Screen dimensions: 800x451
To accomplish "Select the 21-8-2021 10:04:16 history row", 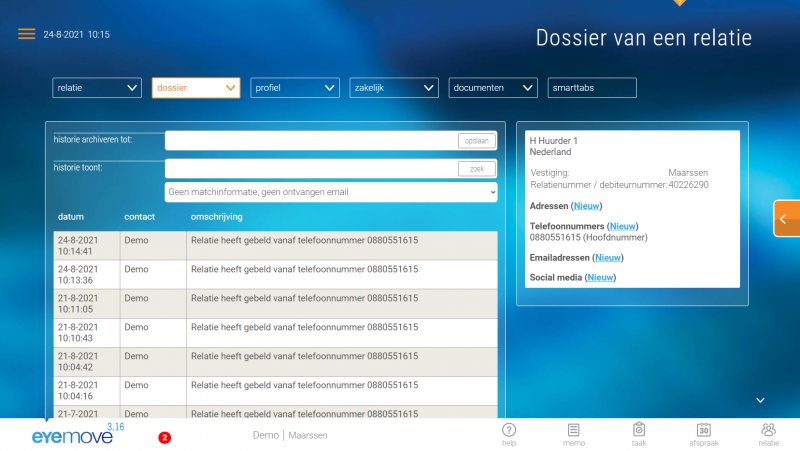I will pyautogui.click(x=276, y=391).
